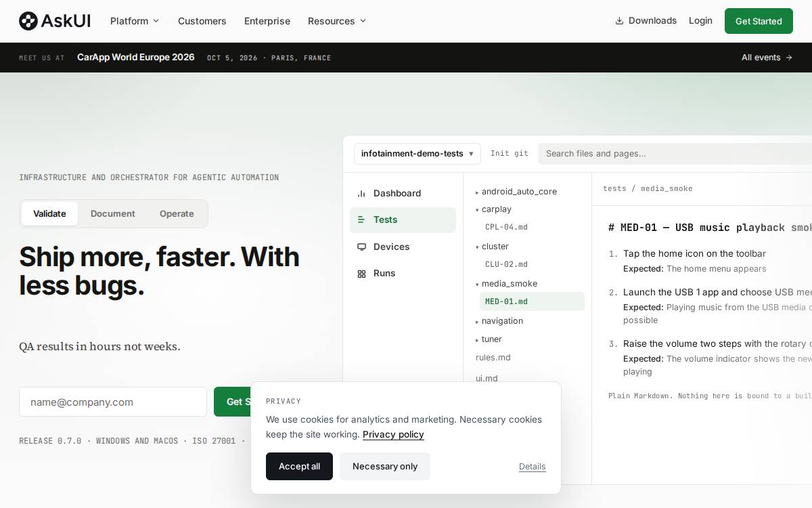Viewport: 812px width, 508px height.
Task: Click step text Launch the USB 1 app
Action: pos(717,292)
